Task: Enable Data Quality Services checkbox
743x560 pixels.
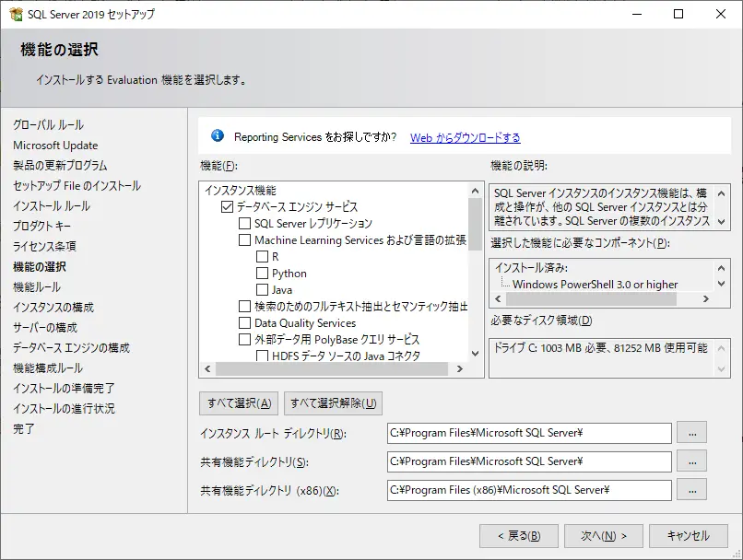Action: 244,323
